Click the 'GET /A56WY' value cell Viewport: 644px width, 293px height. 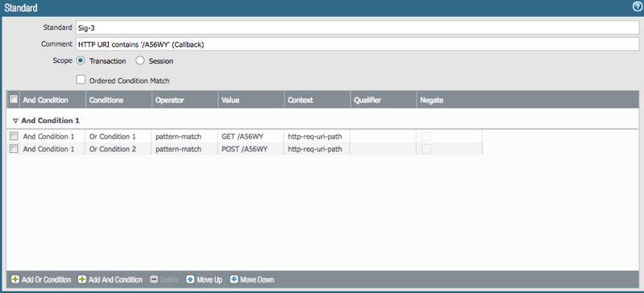(251, 136)
